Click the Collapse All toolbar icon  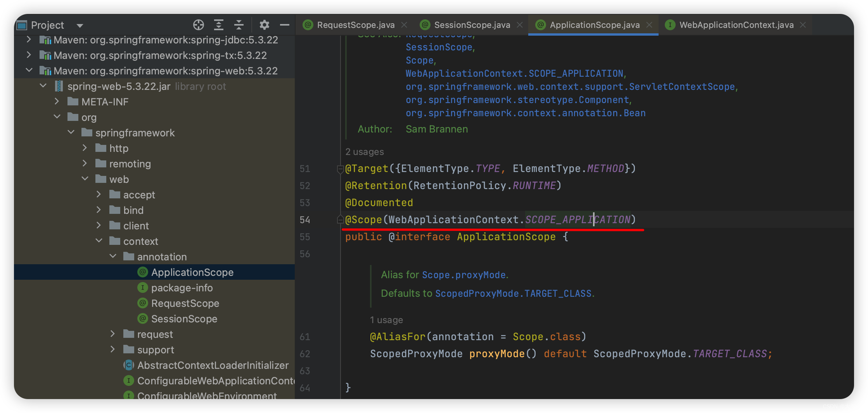(239, 25)
